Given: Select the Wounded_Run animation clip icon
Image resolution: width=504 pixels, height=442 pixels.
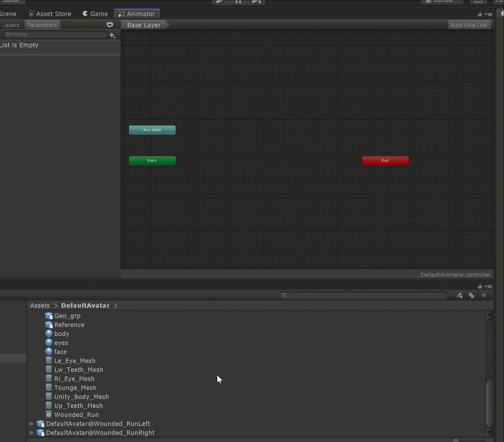Looking at the screenshot, I should coord(49,414).
